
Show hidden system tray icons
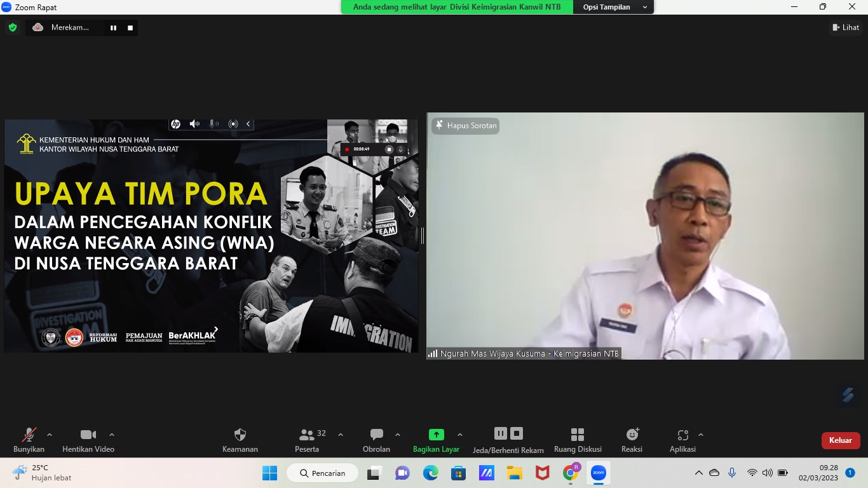tap(698, 473)
